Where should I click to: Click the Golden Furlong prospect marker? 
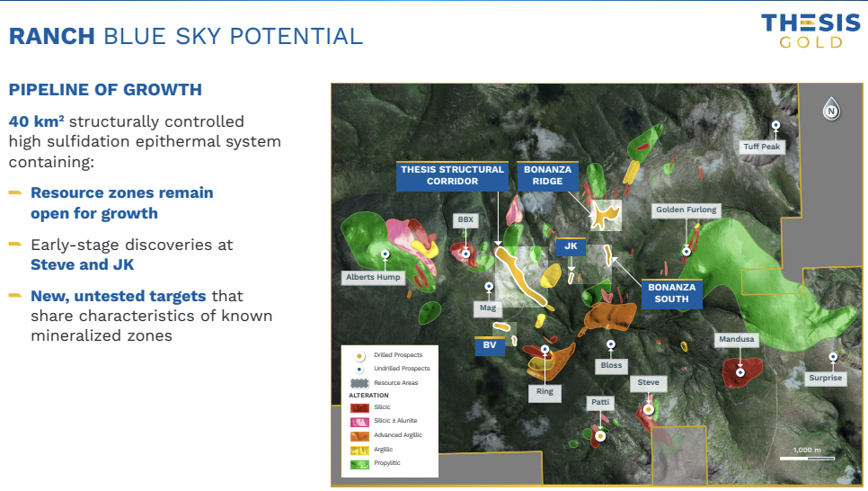[x=686, y=251]
